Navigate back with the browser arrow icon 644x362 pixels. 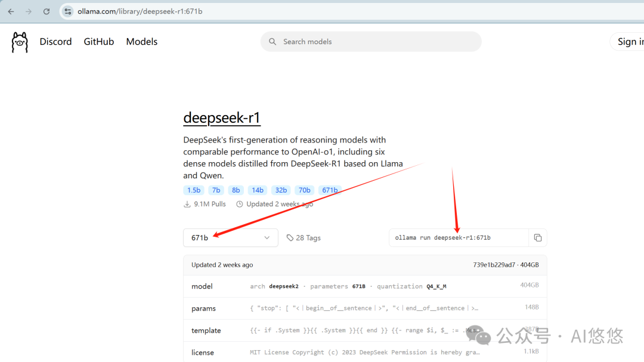10,11
